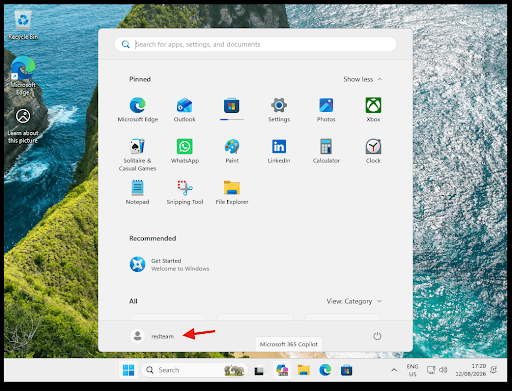
Task: Open Microsoft Edge from pinned apps
Action: (137, 110)
